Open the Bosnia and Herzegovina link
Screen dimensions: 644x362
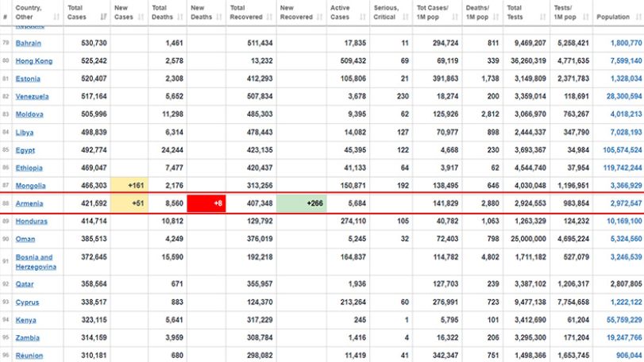36,262
